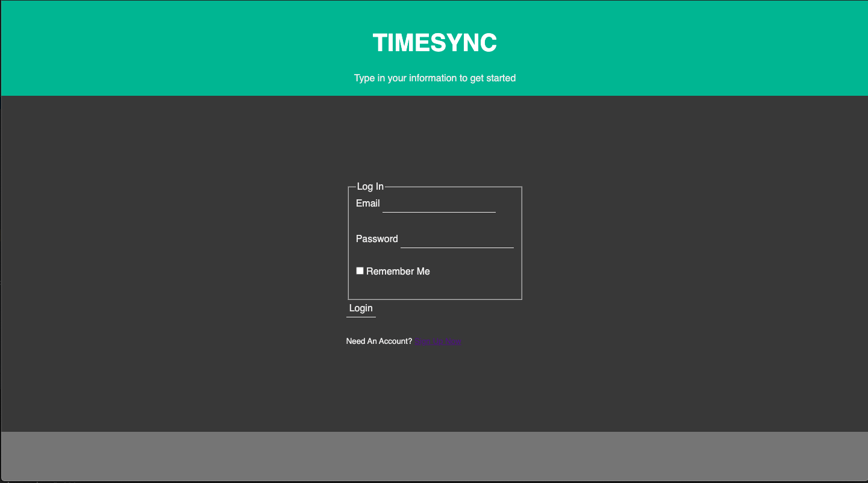Click the Remember Me label text

[x=398, y=272]
